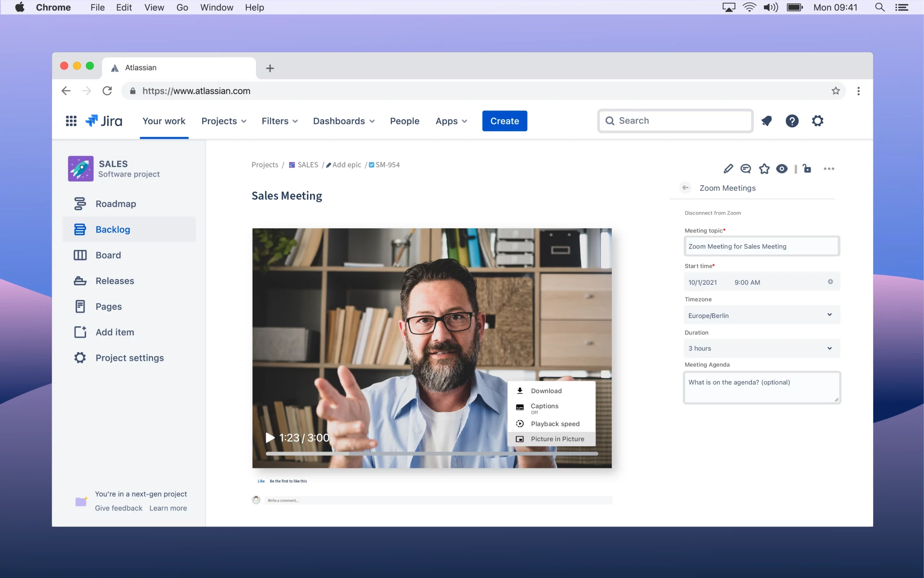Click the Meeting Agenda textarea
924x578 pixels.
pyautogui.click(x=761, y=387)
